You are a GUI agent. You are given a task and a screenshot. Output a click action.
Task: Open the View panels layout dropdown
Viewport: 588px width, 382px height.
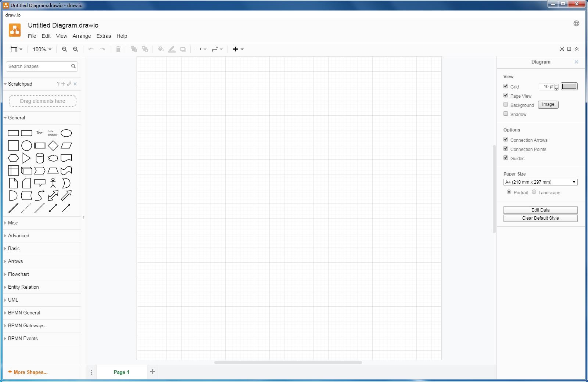[x=17, y=49]
